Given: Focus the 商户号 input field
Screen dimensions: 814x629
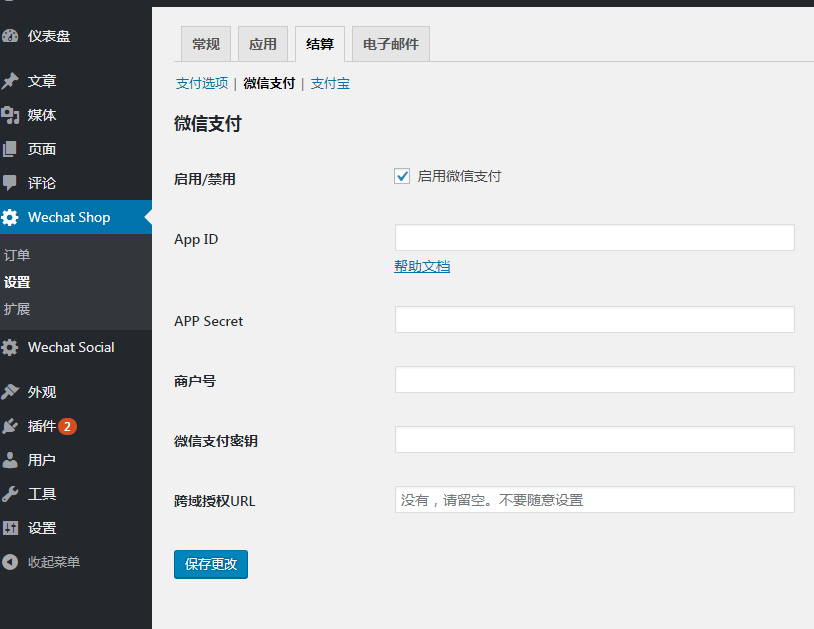Looking at the screenshot, I should click(594, 379).
